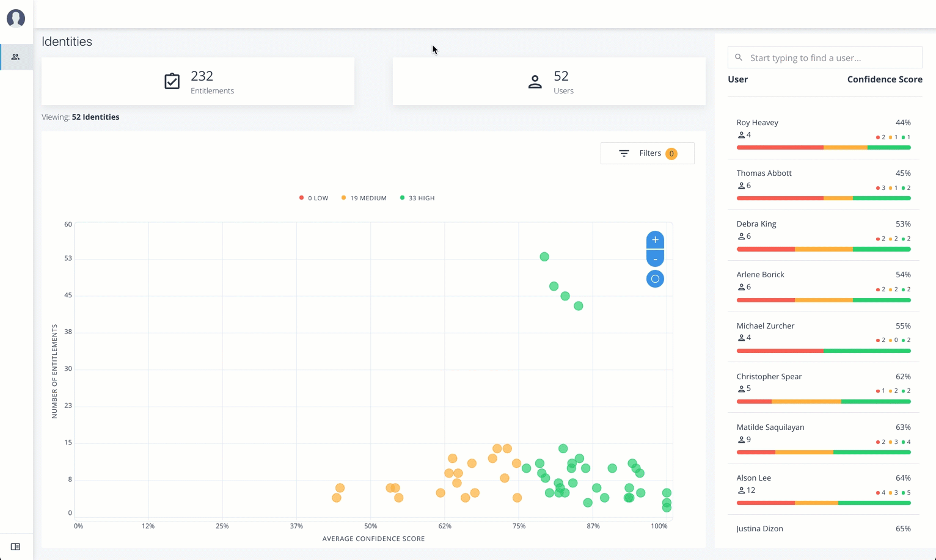
Task: Click the Users person icon
Action: [535, 82]
